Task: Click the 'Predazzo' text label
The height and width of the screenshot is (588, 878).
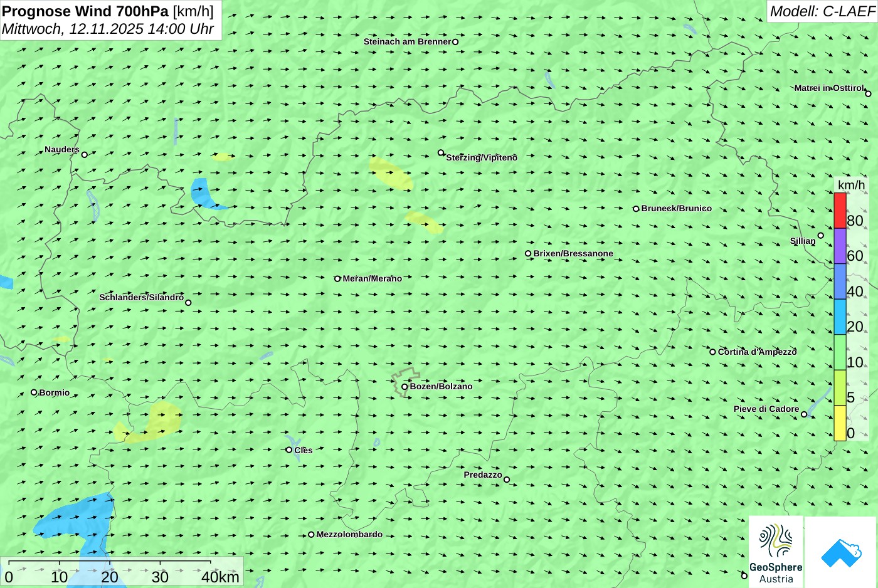Action: (483, 475)
